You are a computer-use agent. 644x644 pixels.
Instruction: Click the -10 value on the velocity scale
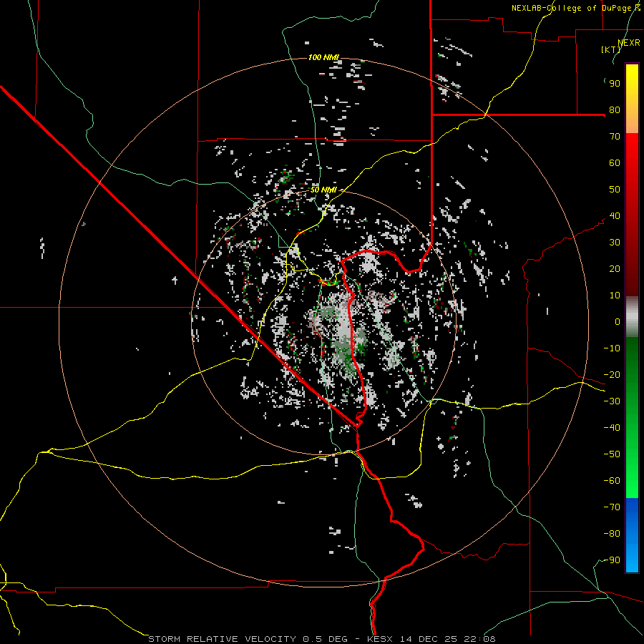tap(612, 348)
